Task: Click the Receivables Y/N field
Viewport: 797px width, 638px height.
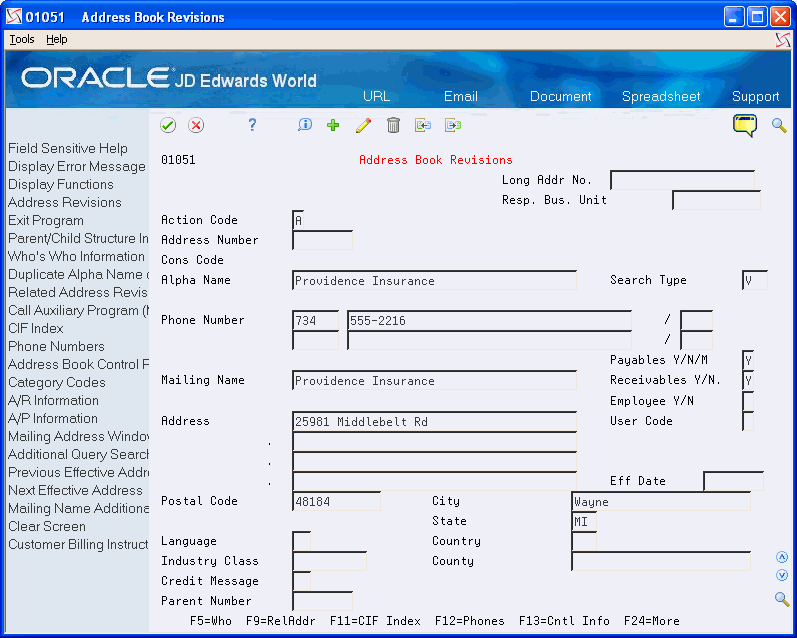Action: point(748,380)
